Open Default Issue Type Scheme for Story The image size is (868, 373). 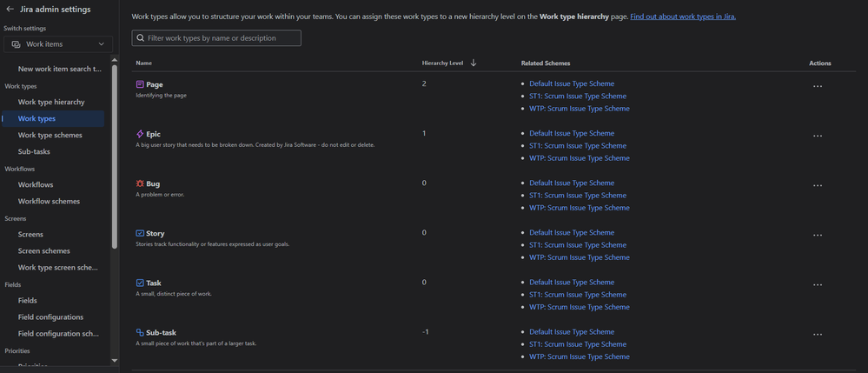572,233
